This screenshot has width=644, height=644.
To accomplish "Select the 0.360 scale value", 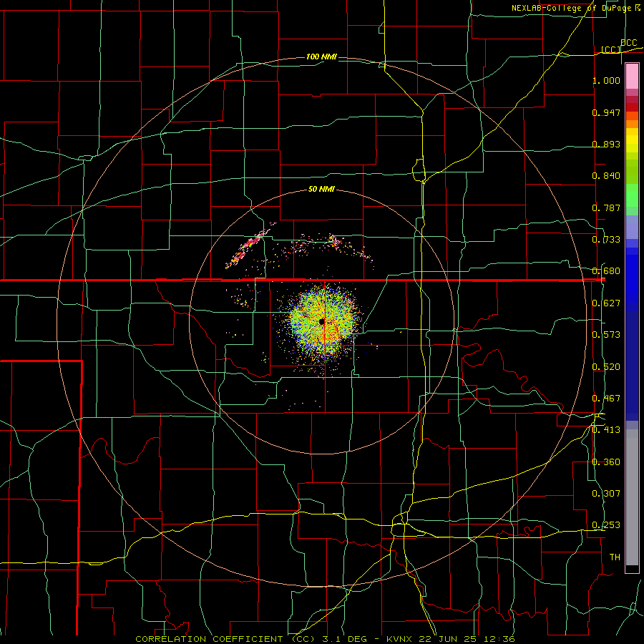I will (606, 462).
